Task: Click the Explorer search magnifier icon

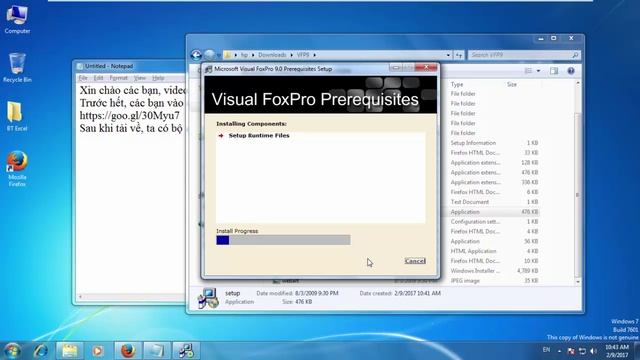Action: coord(575,55)
